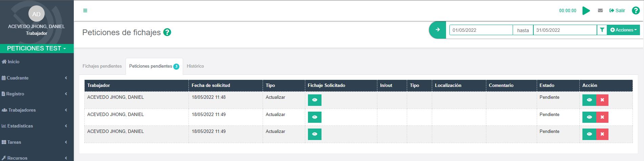Click help icon beside Peticiones de fichajes
Viewport: 644px width, 161px height.
click(x=167, y=32)
